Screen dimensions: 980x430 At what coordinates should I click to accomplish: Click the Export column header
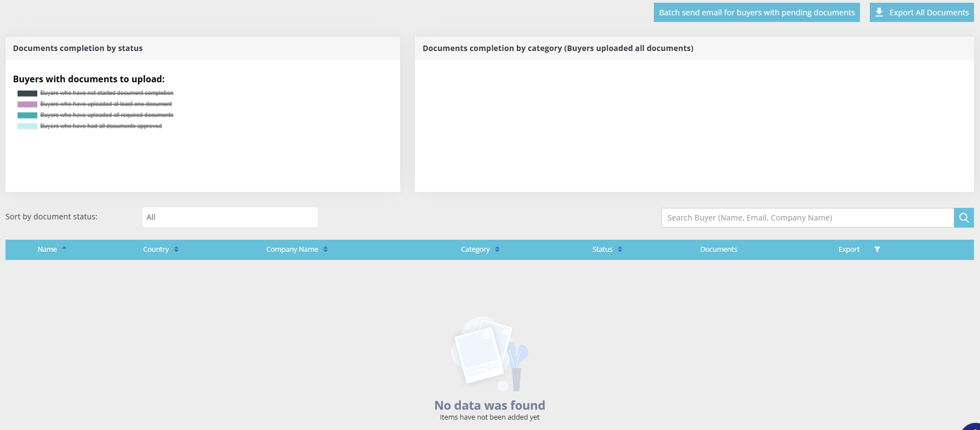848,250
